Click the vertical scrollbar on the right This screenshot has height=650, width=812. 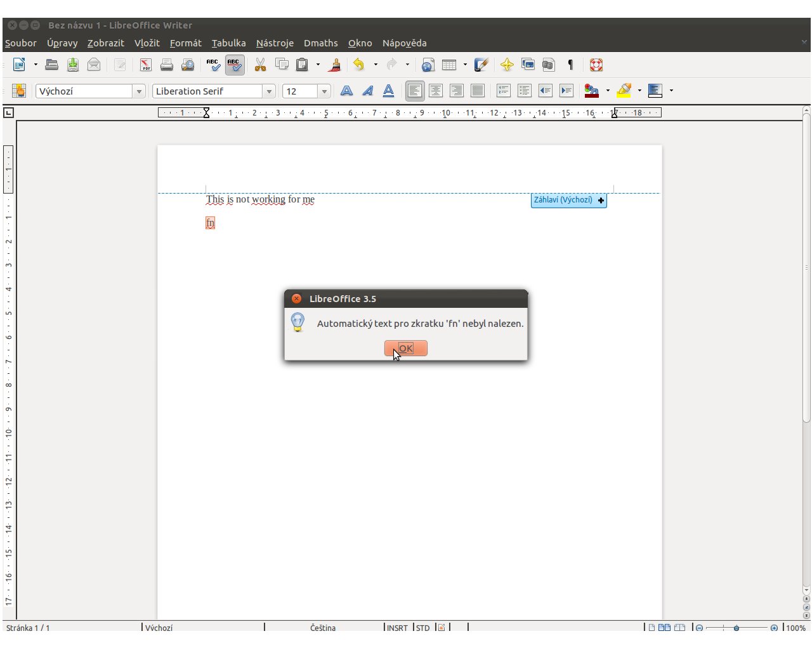(x=806, y=267)
